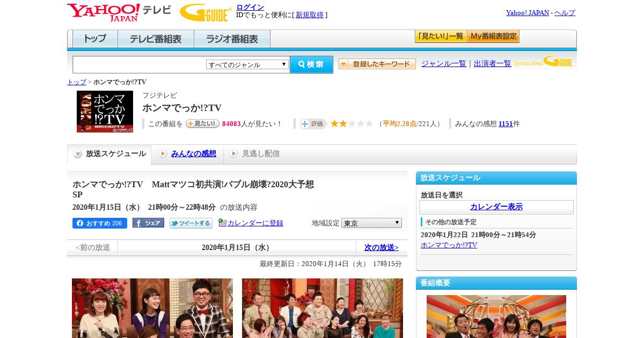The height and width of the screenshot is (338, 644).
Task: Click the Yahoo! Japan テレビ logo
Action: pos(119,12)
